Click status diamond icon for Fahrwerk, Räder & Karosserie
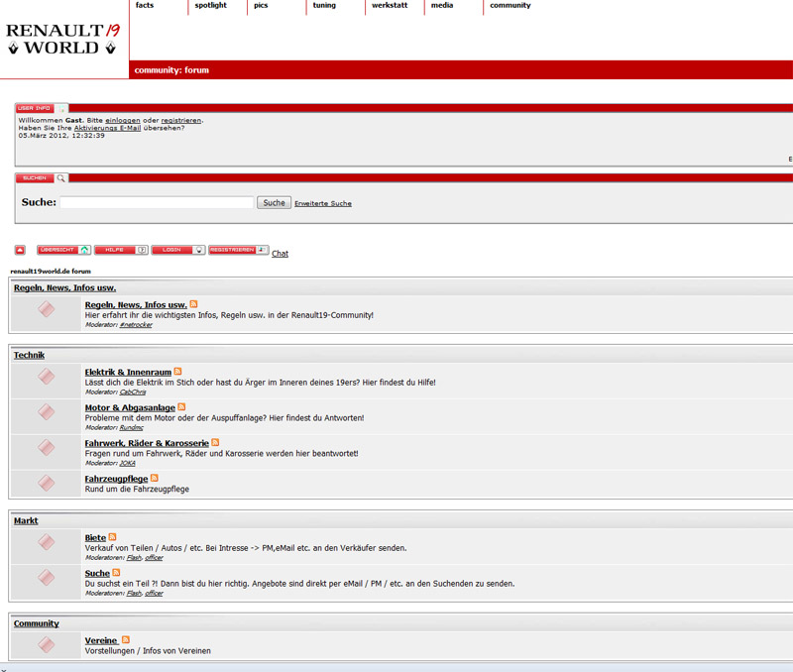 click(x=46, y=447)
